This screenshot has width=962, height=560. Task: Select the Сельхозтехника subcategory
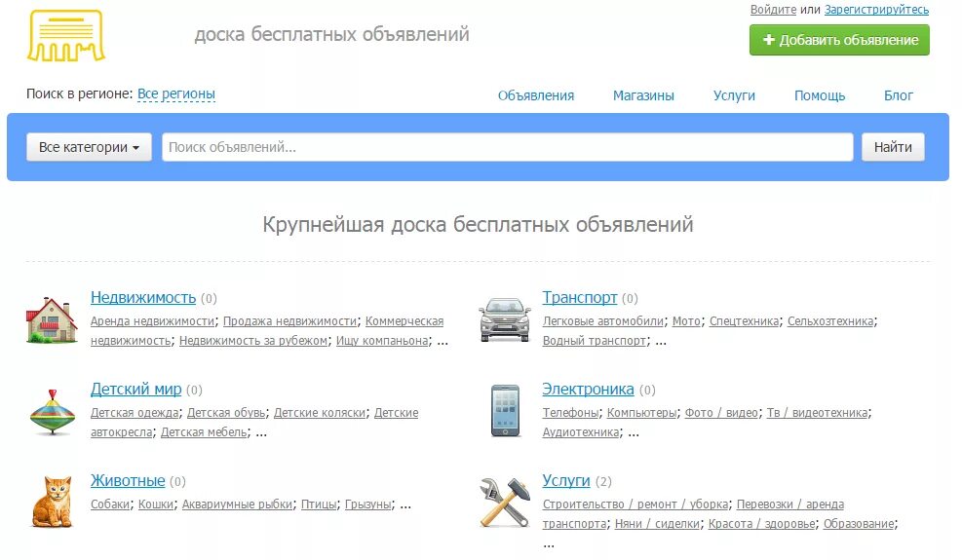(x=830, y=320)
